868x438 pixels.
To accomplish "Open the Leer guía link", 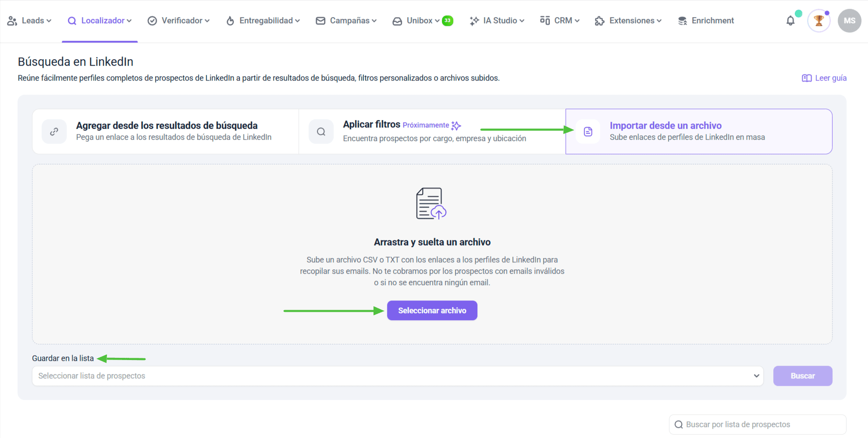I will 824,78.
